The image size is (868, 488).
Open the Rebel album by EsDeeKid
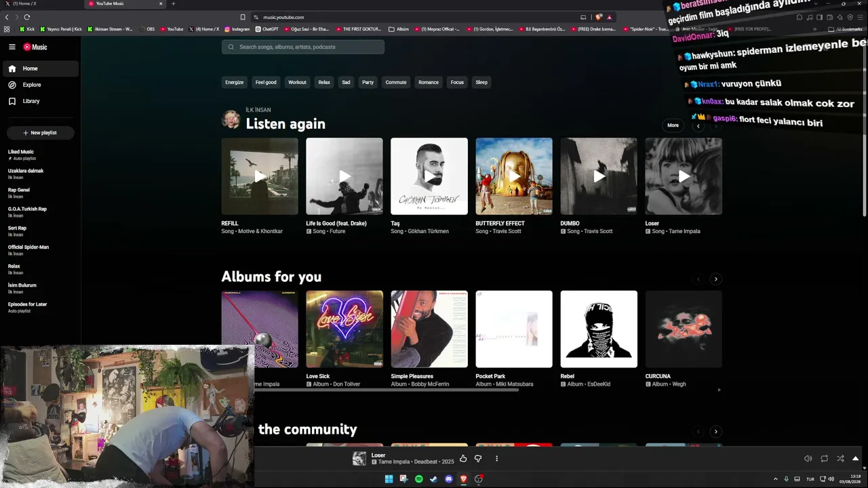click(599, 329)
